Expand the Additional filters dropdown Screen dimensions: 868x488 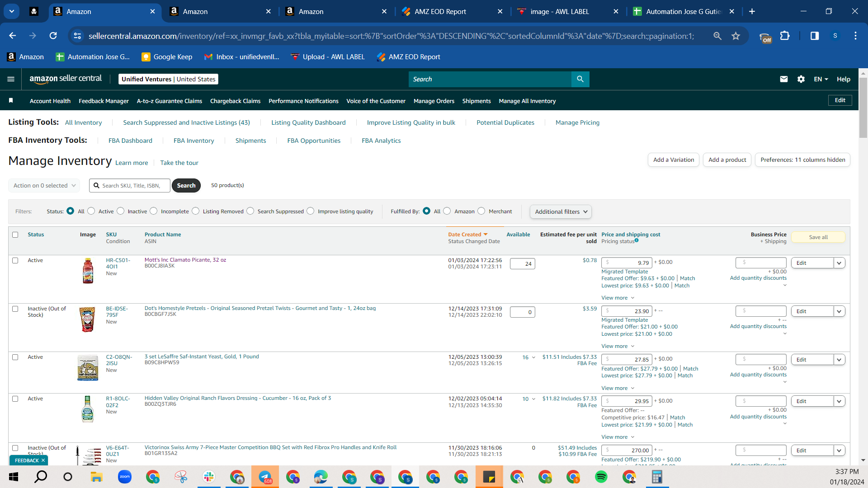(561, 211)
